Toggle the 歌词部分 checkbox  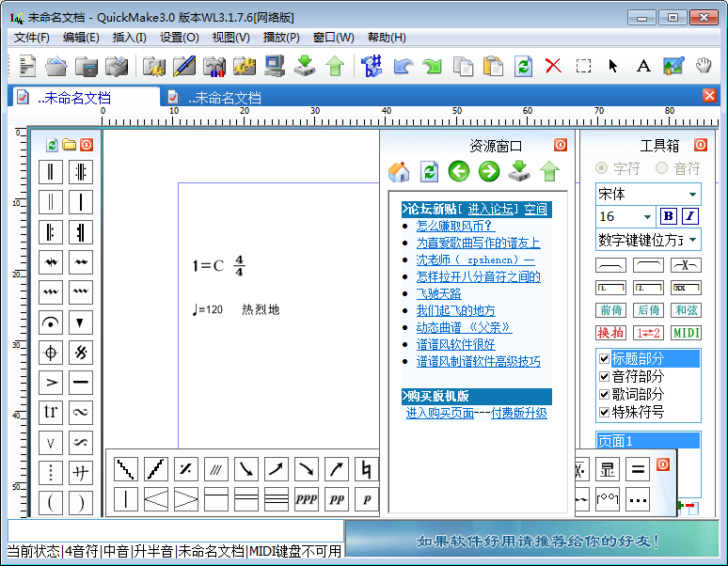click(x=604, y=394)
